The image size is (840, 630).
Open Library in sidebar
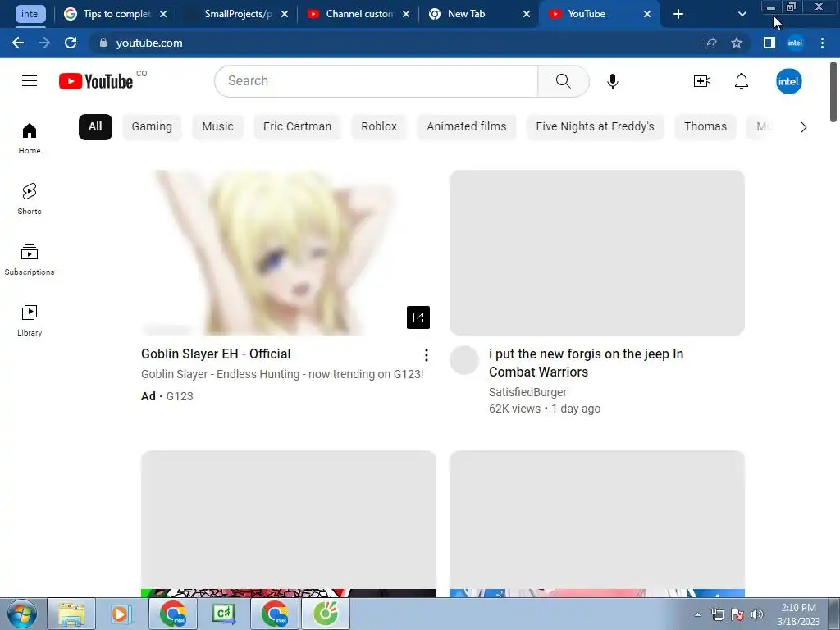[x=30, y=321]
